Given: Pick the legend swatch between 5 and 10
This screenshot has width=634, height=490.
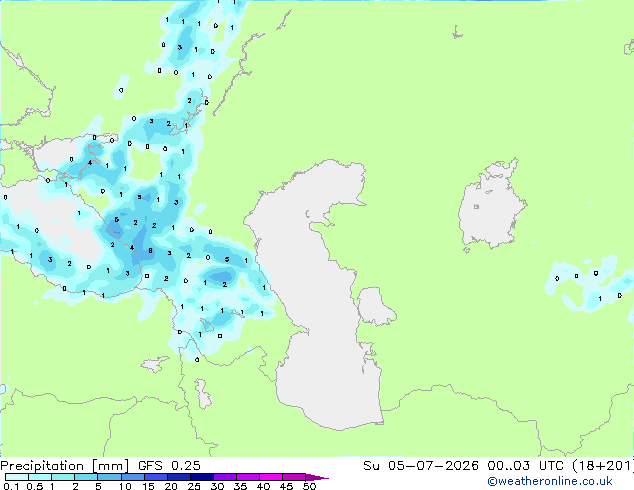Looking at the screenshot, I should click(x=109, y=477).
